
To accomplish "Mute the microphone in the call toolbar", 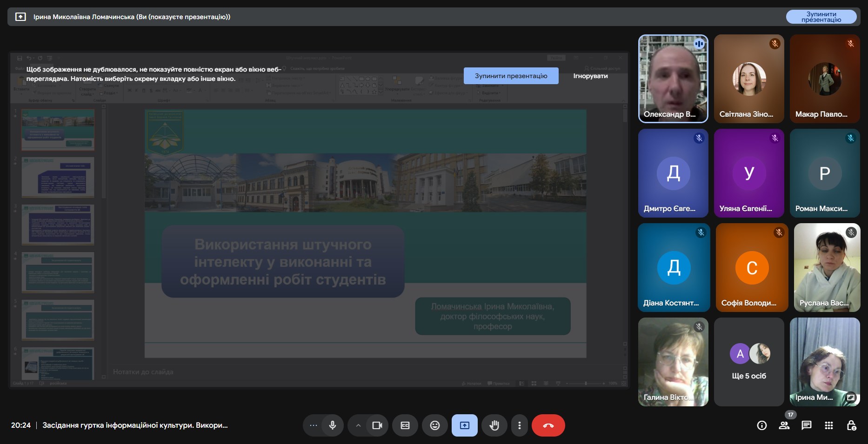I will tap(333, 425).
